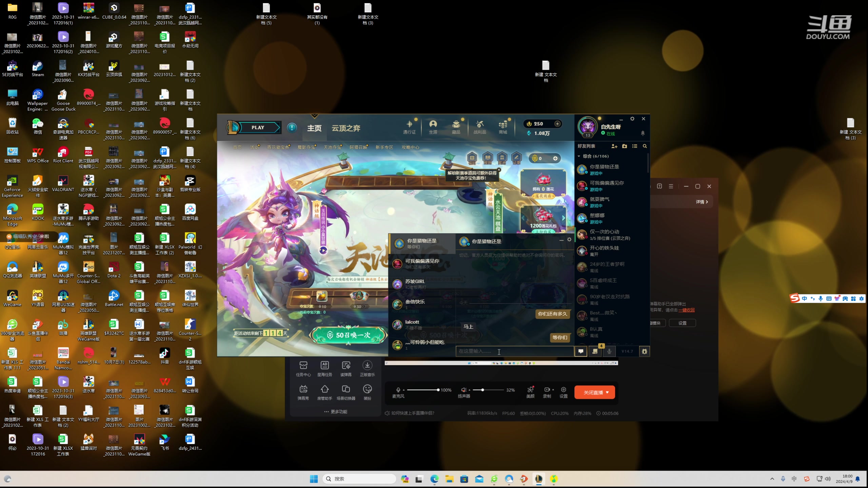Open the 活动 sub-tab
The width and height of the screenshot is (868, 488).
coord(255,147)
